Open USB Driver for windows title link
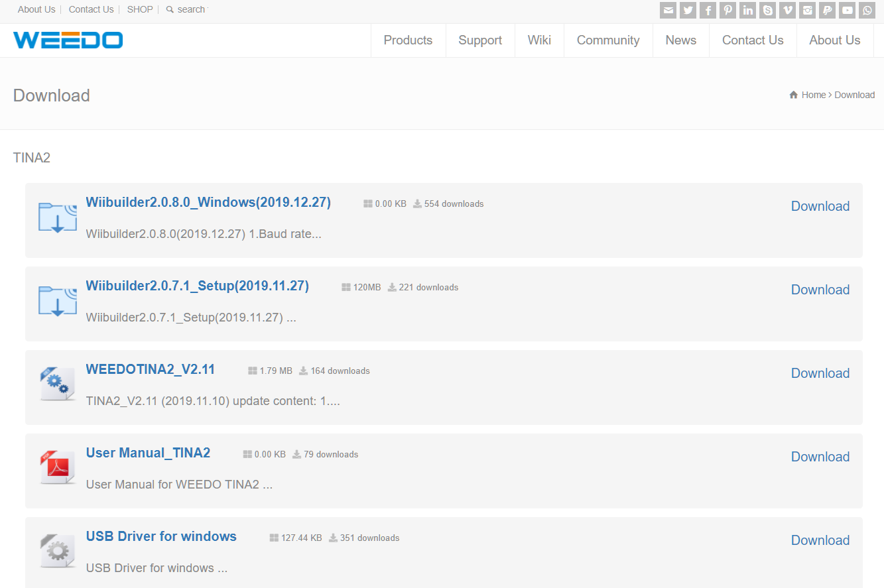This screenshot has width=884, height=588. (161, 536)
